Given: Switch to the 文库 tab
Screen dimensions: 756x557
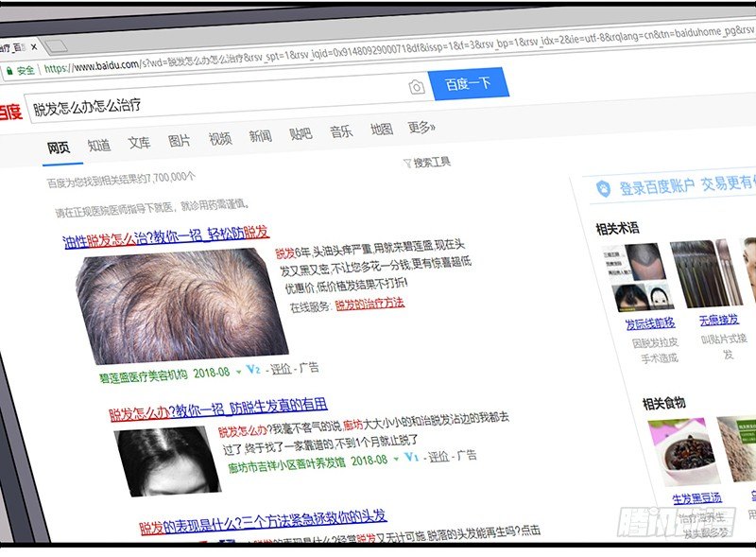Looking at the screenshot, I should (x=139, y=143).
